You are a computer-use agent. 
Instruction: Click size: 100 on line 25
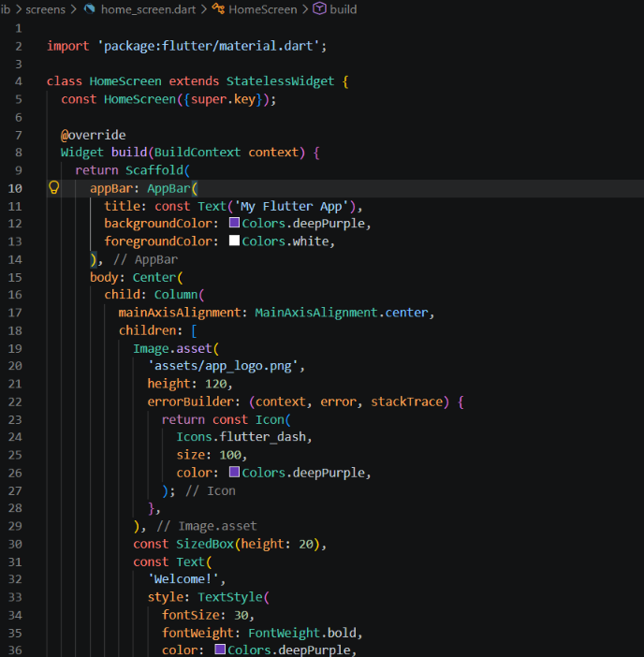click(x=209, y=455)
